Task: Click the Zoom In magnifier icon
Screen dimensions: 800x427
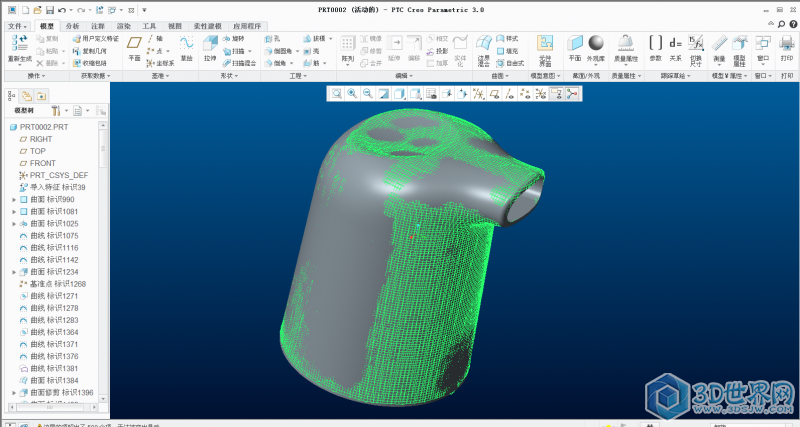Action: click(352, 93)
